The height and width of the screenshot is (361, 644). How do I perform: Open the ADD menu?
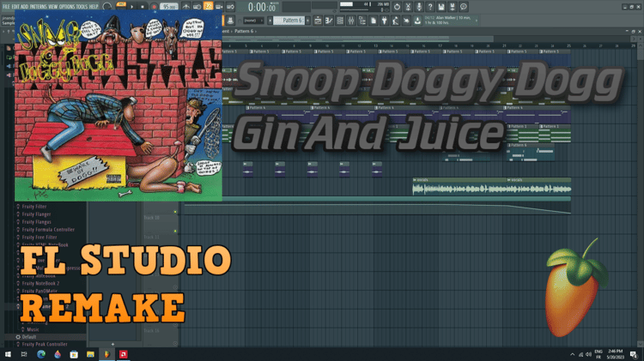pos(25,7)
